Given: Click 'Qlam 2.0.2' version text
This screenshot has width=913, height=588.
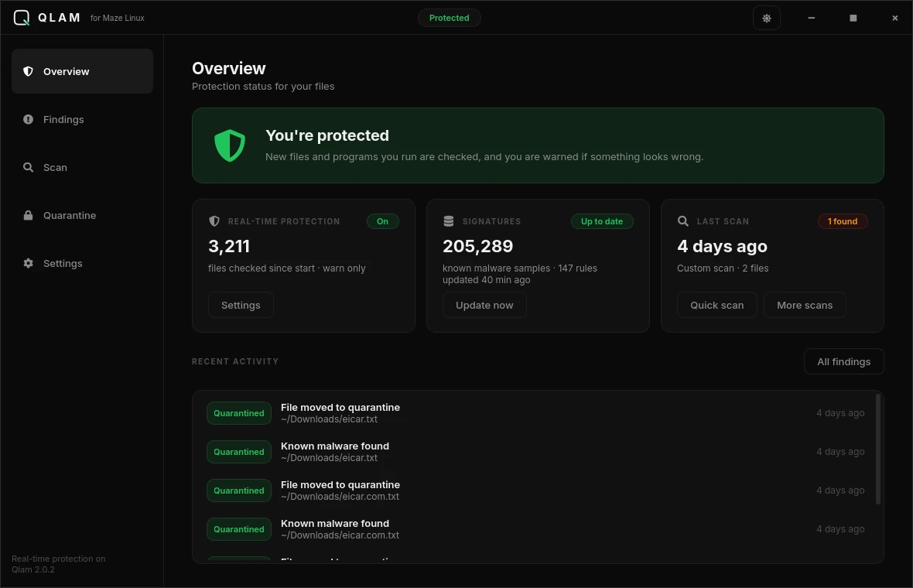Looking at the screenshot, I should point(33,569).
